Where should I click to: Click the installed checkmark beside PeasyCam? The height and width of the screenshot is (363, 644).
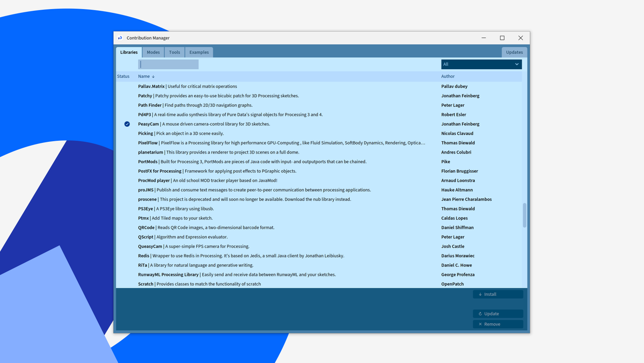point(127,124)
